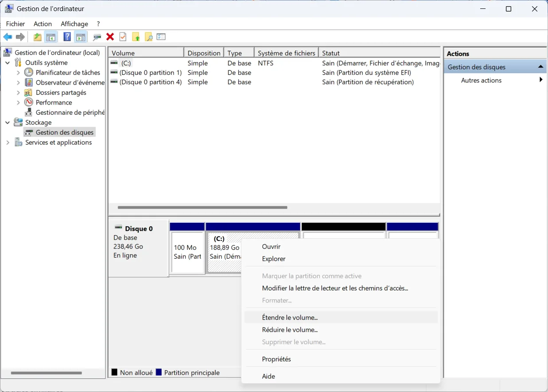
Task: Click the black Non alloué legend swatch
Action: tap(114, 372)
